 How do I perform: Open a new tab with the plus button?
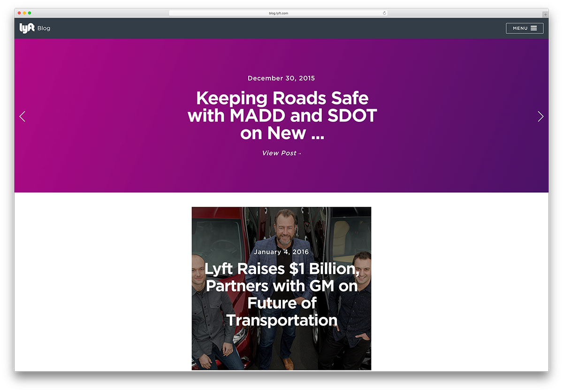click(x=545, y=15)
